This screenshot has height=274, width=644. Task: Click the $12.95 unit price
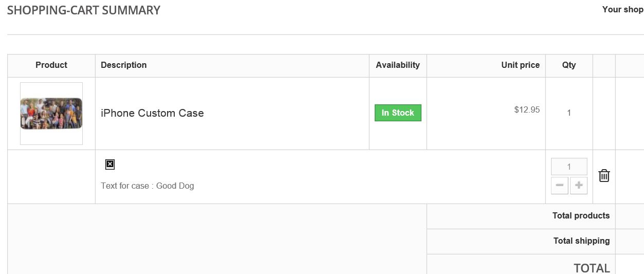(527, 109)
